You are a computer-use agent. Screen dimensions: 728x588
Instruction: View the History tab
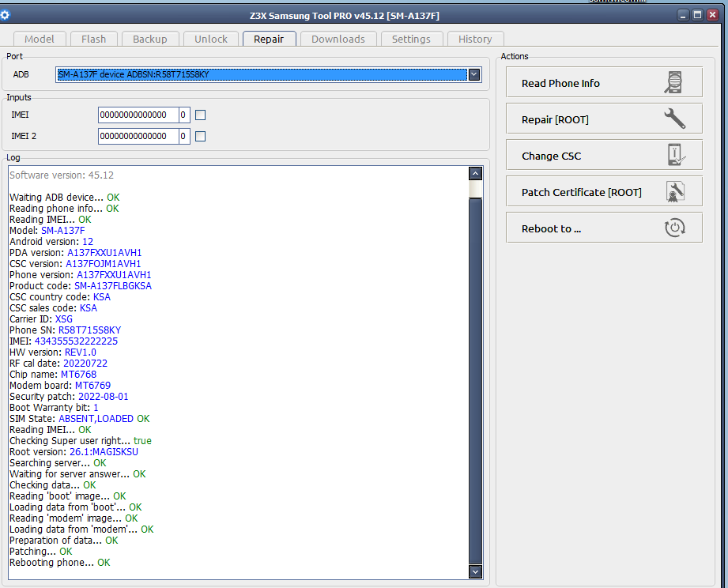click(475, 39)
